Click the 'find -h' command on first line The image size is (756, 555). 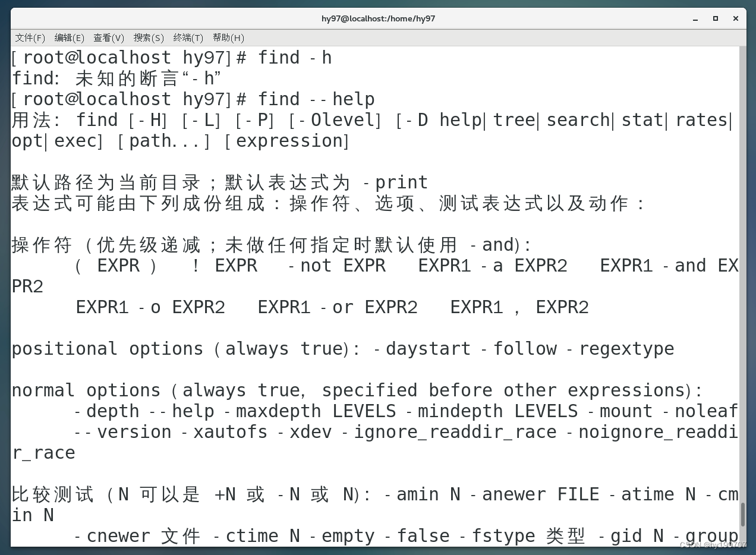[294, 57]
